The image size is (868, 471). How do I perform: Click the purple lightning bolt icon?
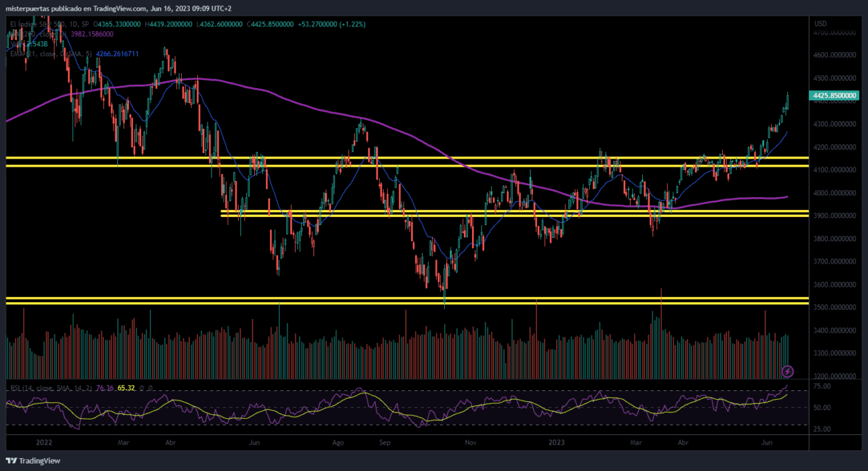tap(787, 371)
